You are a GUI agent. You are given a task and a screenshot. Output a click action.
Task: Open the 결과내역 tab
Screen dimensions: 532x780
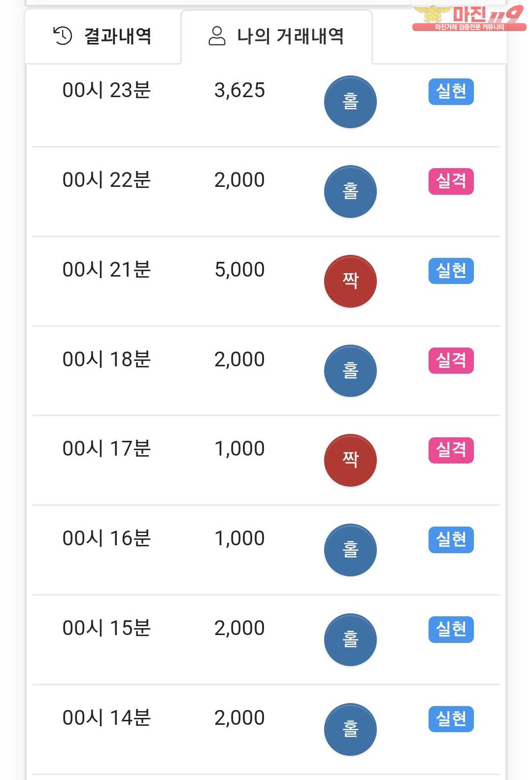click(102, 36)
